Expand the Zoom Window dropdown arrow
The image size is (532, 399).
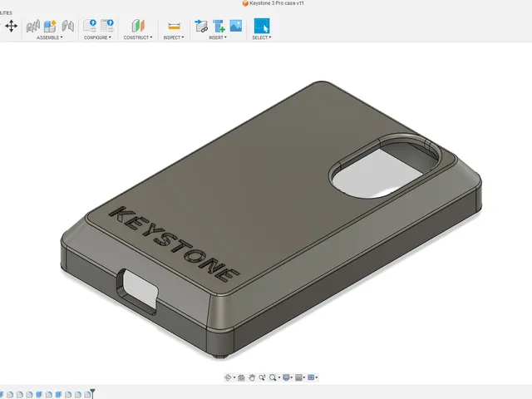tap(279, 377)
